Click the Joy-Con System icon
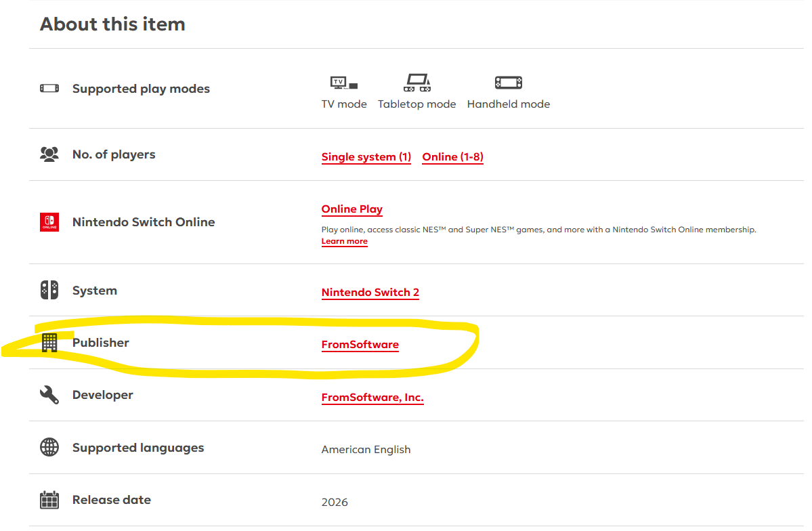 49,290
